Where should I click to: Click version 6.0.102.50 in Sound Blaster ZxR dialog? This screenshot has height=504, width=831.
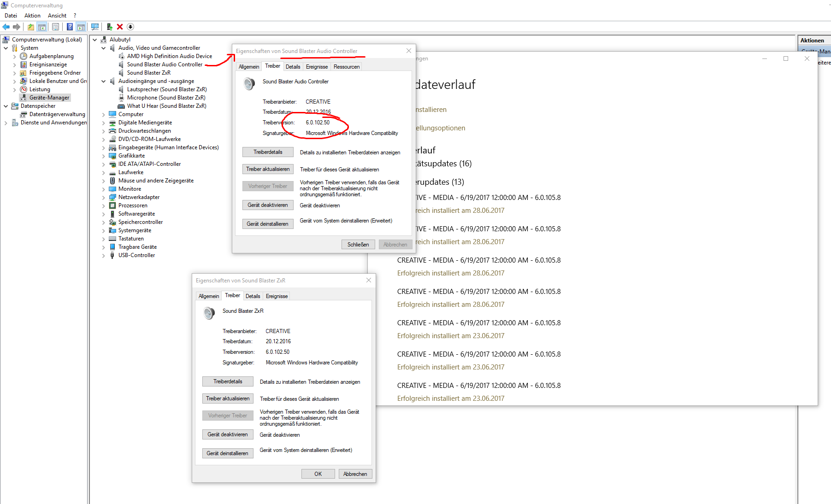coord(277,352)
